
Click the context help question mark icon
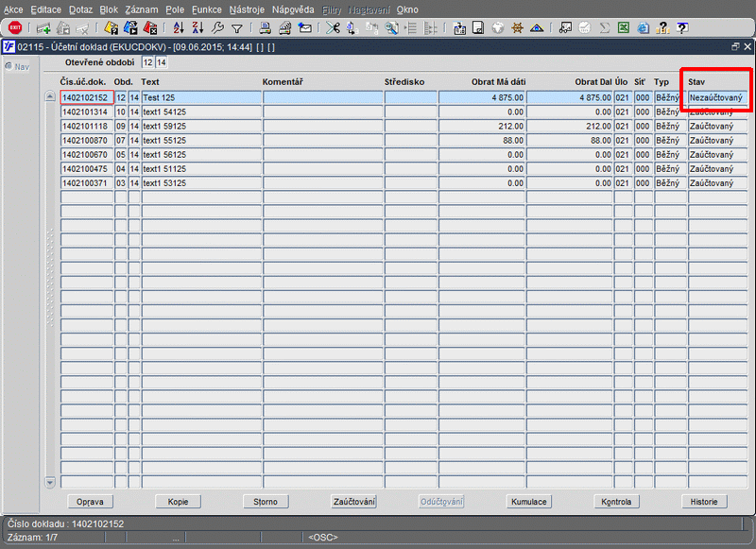pyautogui.click(x=681, y=28)
